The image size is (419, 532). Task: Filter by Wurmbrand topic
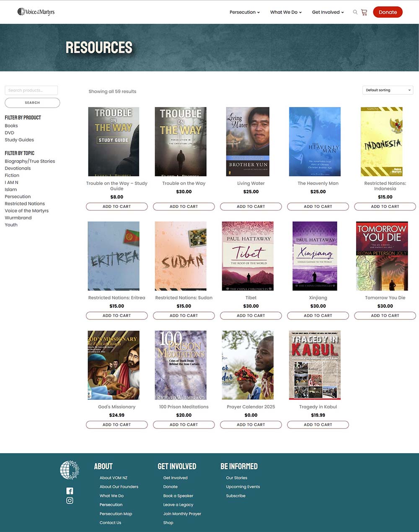click(x=18, y=218)
